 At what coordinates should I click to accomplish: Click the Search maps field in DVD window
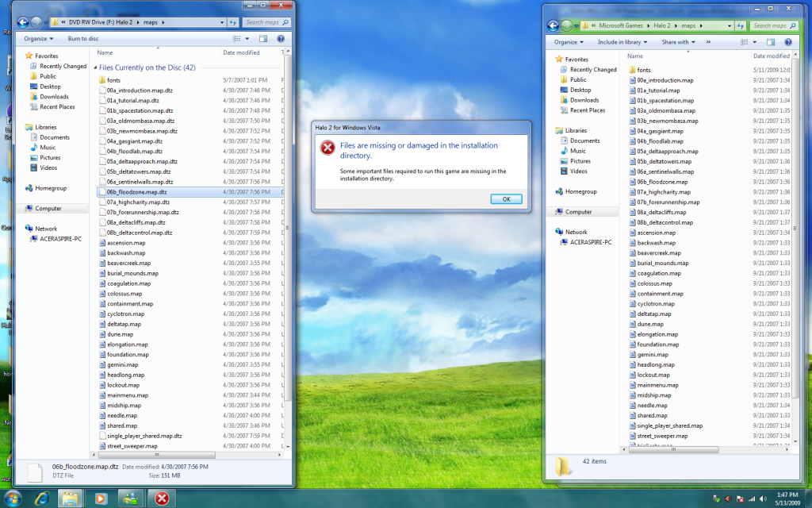click(267, 22)
